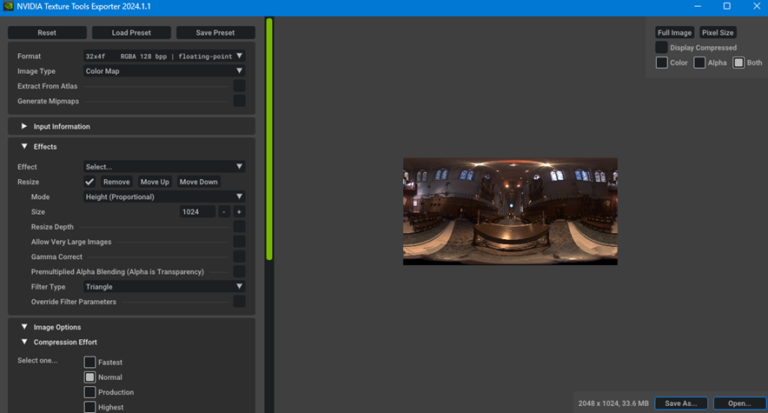The width and height of the screenshot is (768, 413).
Task: Uncheck the Resize checkbox
Action: click(x=90, y=182)
